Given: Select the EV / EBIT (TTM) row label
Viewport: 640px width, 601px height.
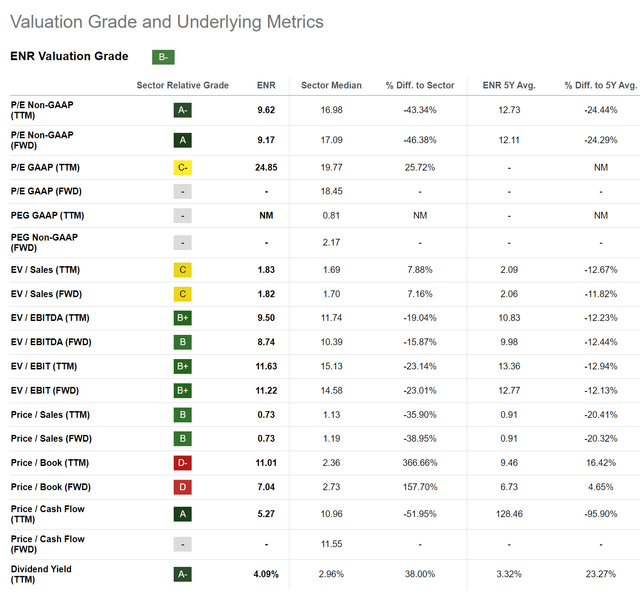Looking at the screenshot, I should (44, 366).
